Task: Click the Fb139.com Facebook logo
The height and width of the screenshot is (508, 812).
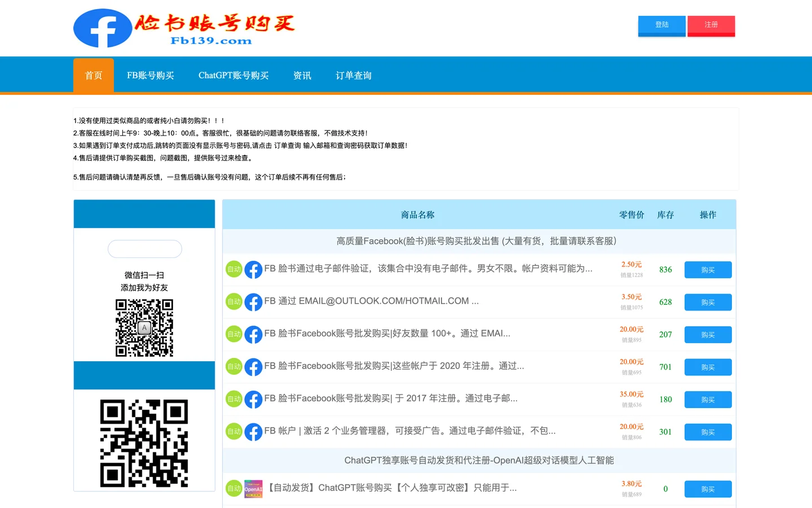Action: [185, 28]
